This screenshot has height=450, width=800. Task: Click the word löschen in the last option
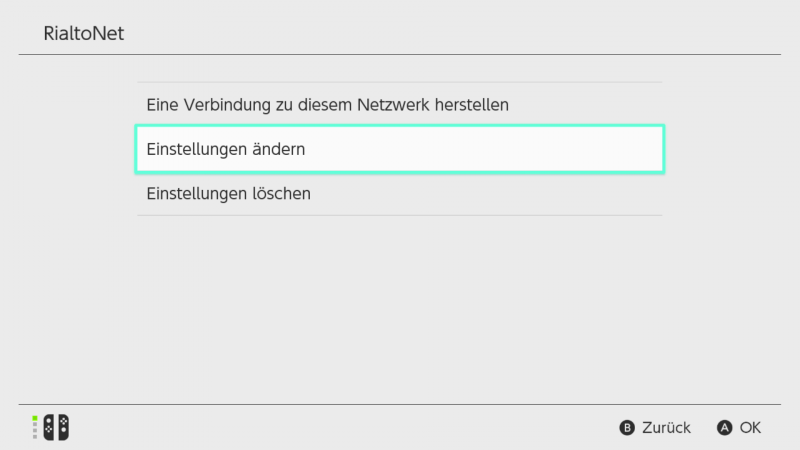click(x=281, y=193)
